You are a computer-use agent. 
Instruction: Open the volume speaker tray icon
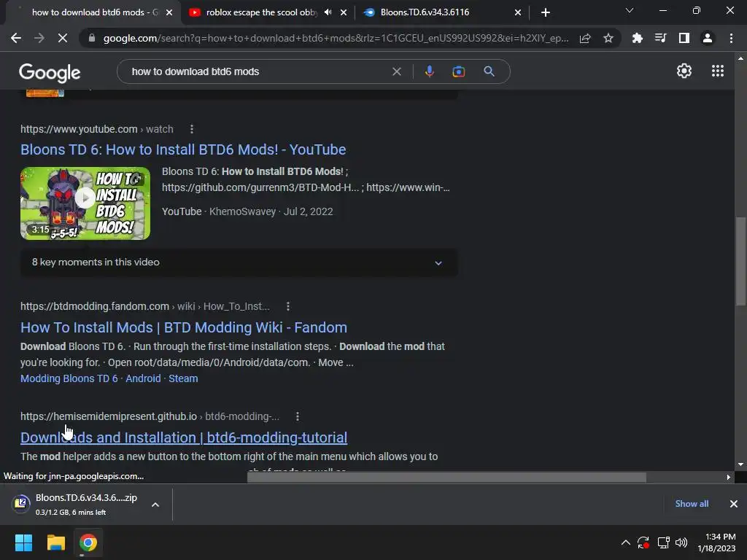tap(681, 542)
